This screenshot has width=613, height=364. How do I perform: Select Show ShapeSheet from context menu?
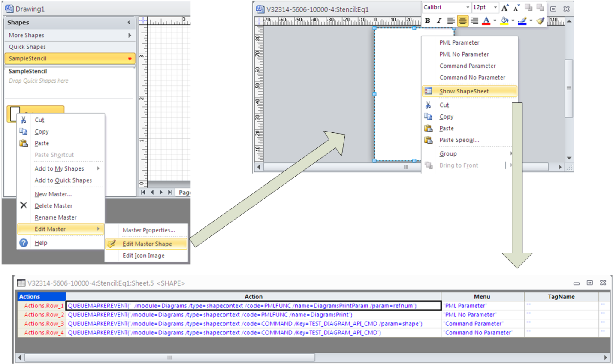click(x=464, y=91)
